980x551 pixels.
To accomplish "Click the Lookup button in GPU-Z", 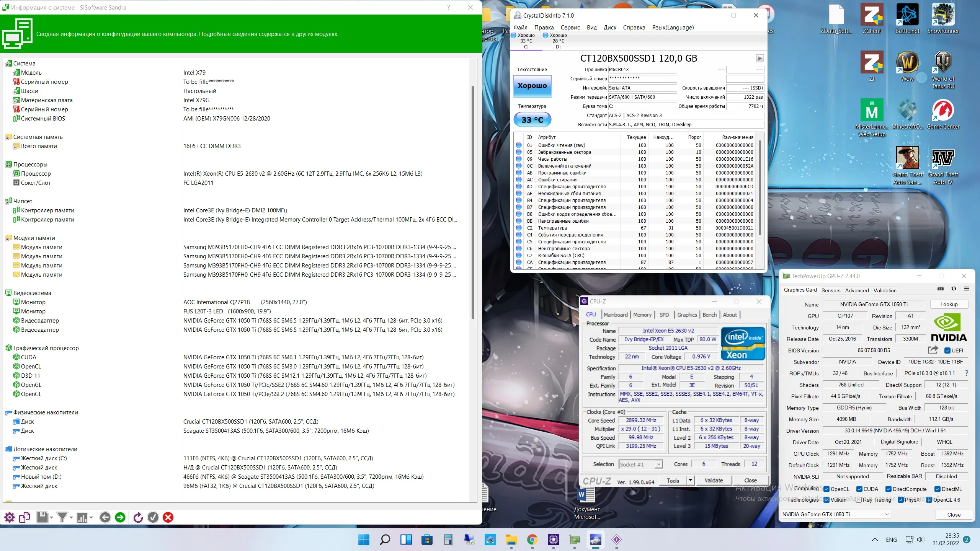I will point(949,304).
